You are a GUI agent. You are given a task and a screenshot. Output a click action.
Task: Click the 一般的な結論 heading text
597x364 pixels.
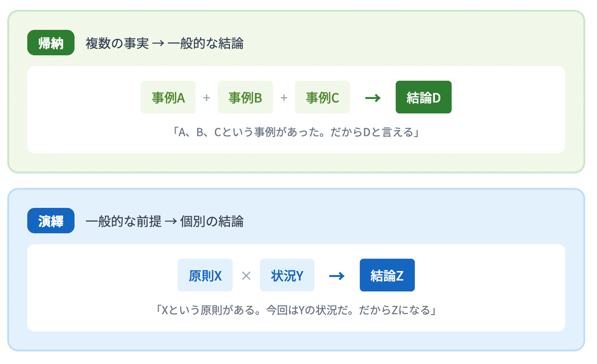click(205, 44)
